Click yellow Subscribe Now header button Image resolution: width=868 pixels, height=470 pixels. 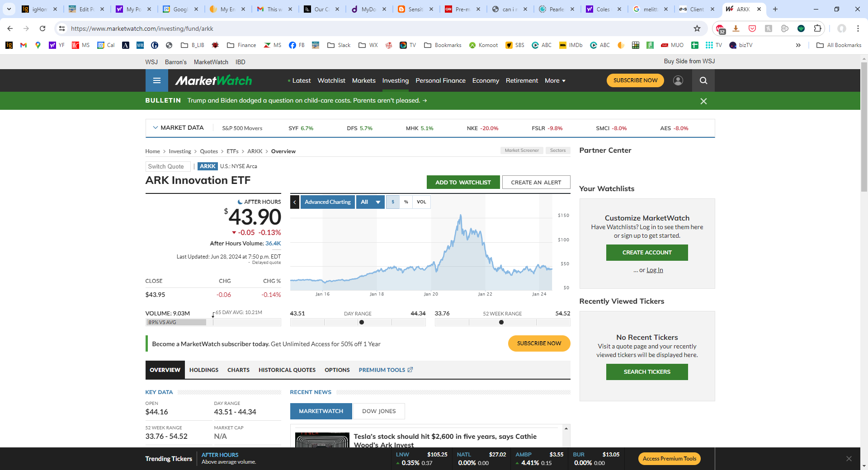[635, 80]
